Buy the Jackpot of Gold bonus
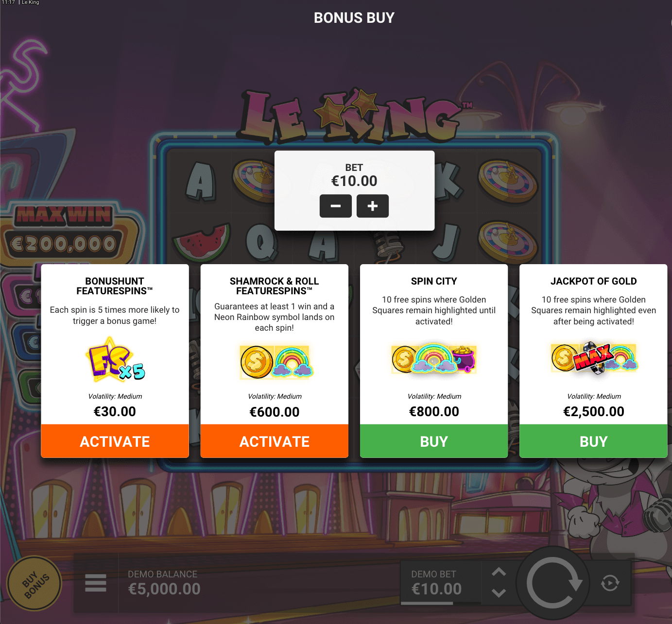 pyautogui.click(x=593, y=441)
